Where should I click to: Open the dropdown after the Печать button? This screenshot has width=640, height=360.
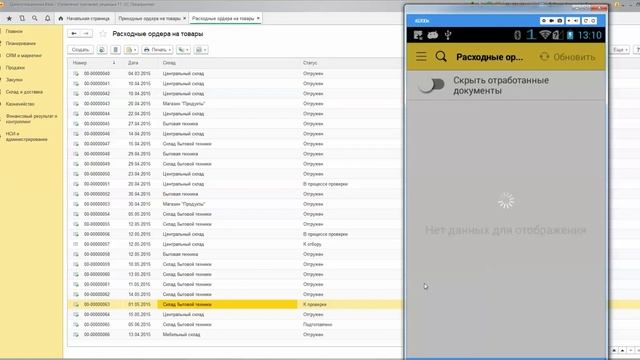tap(183, 50)
